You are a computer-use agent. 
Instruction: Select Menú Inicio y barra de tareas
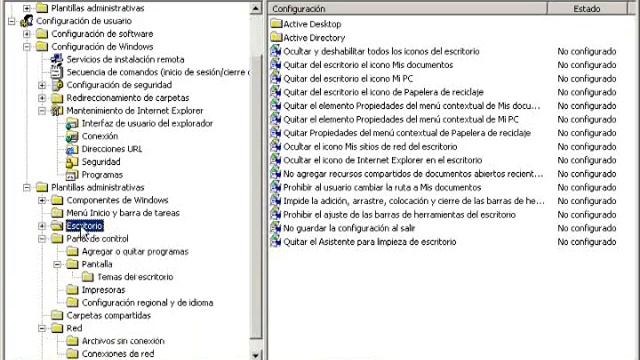(123, 213)
